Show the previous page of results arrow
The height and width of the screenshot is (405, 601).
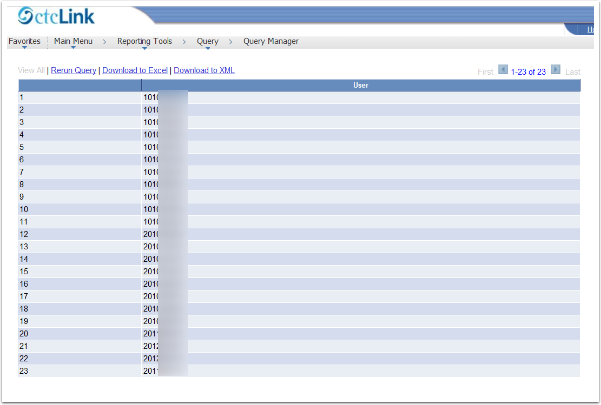click(x=502, y=70)
